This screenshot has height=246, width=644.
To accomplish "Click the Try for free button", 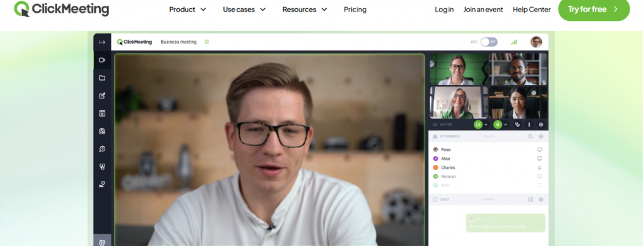I will [x=594, y=9].
